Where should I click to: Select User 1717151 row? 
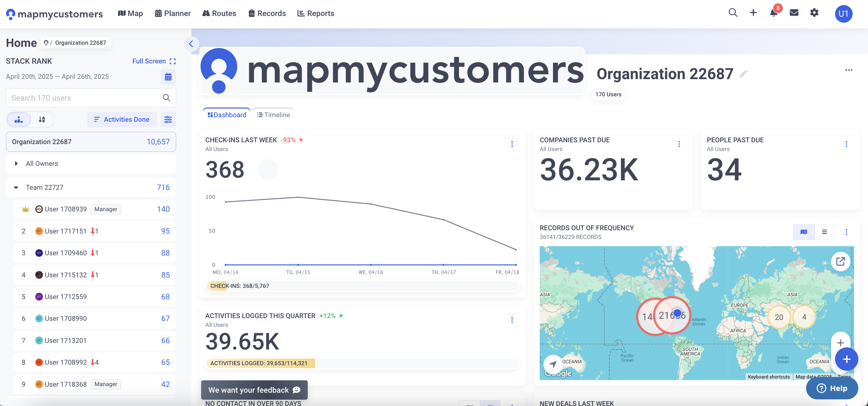[x=95, y=231]
